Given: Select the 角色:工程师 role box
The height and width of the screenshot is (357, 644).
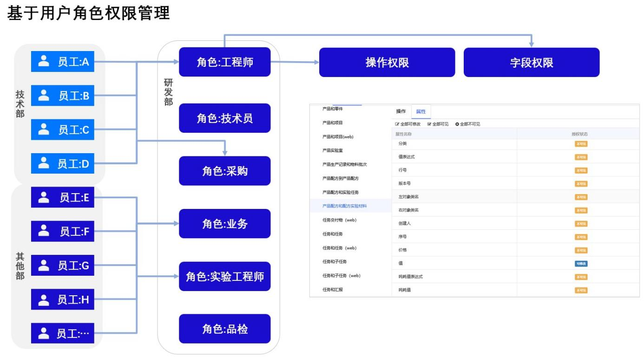Looking at the screenshot, I should coord(224,62).
